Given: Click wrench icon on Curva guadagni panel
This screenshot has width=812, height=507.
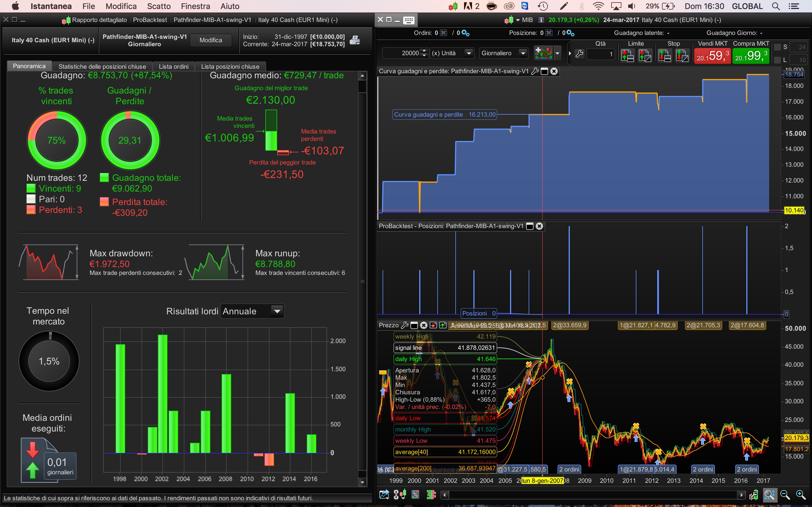Looking at the screenshot, I should coord(535,71).
